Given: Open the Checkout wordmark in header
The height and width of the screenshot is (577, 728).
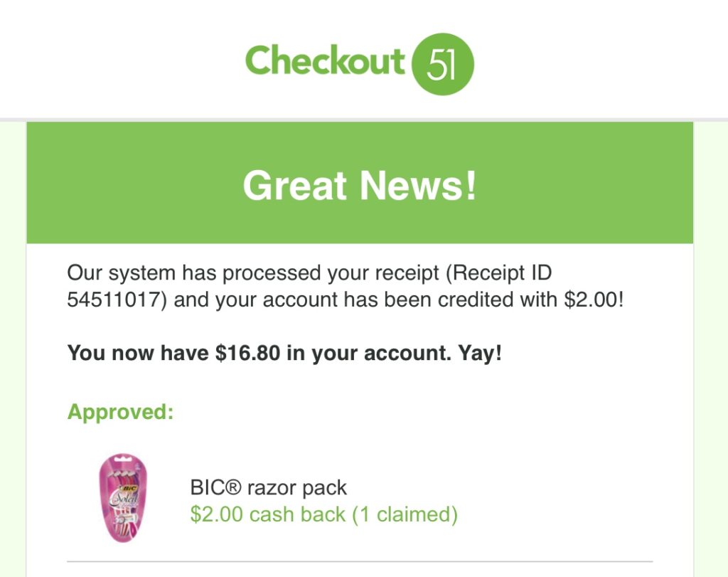Looking at the screenshot, I should 325,60.
